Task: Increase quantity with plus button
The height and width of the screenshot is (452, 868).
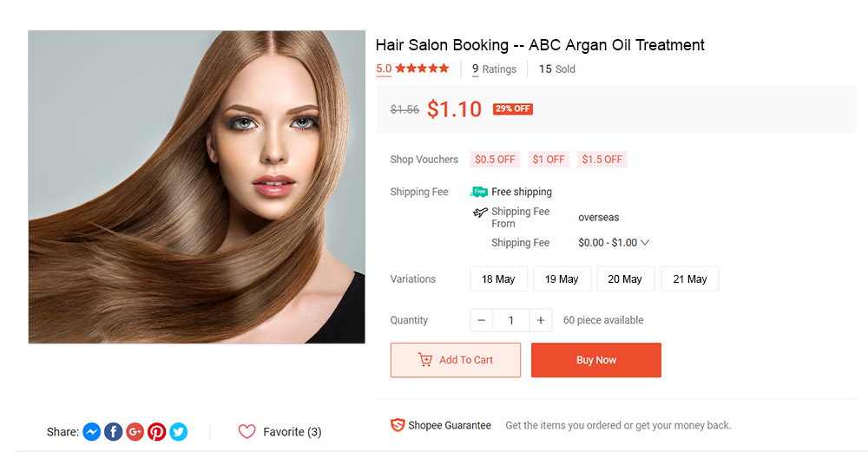Action: pos(540,320)
